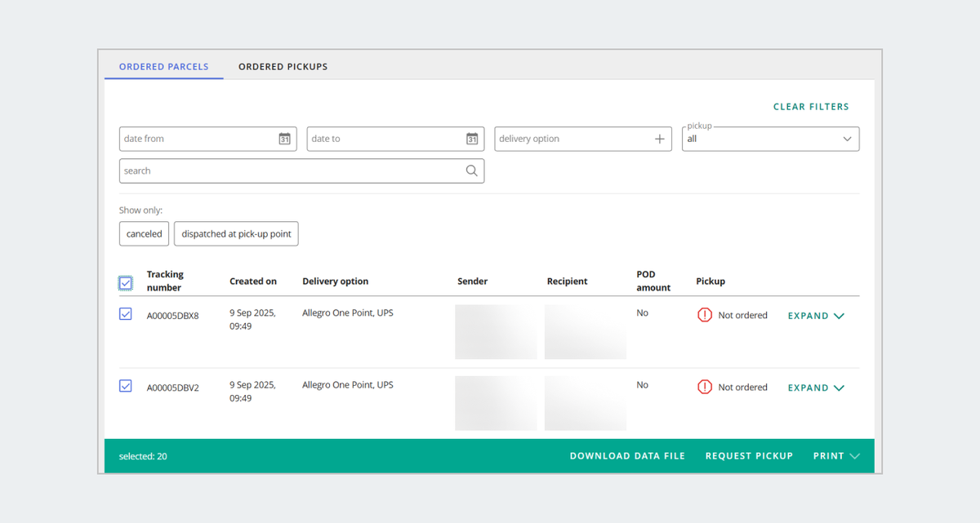Click the search magnifier icon
Viewport: 980px width, 523px height.
tap(472, 171)
